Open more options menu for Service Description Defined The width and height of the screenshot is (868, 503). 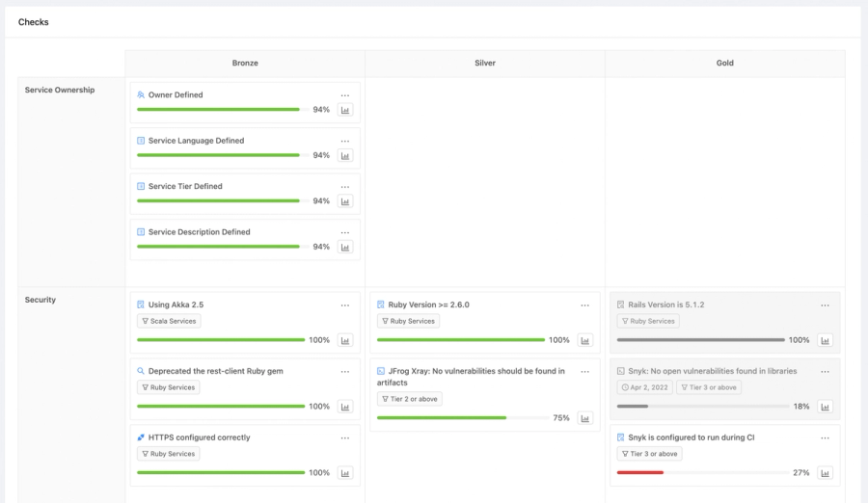coord(345,232)
